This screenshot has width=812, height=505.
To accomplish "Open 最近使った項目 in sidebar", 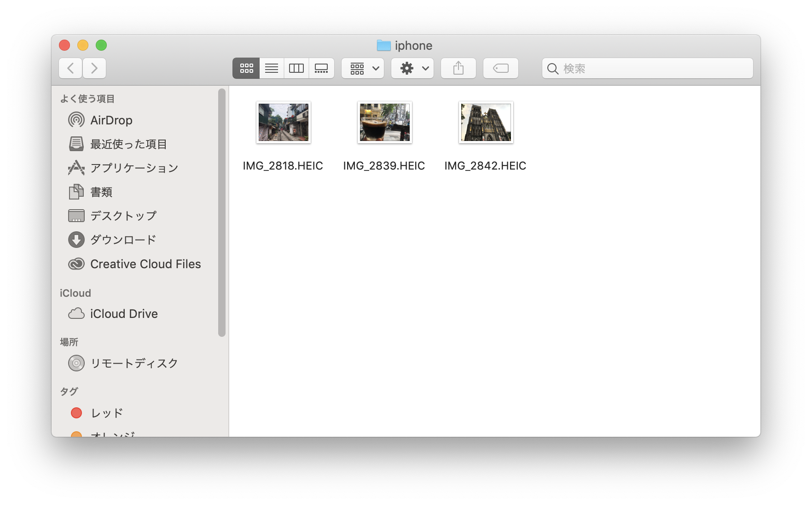I will (128, 144).
